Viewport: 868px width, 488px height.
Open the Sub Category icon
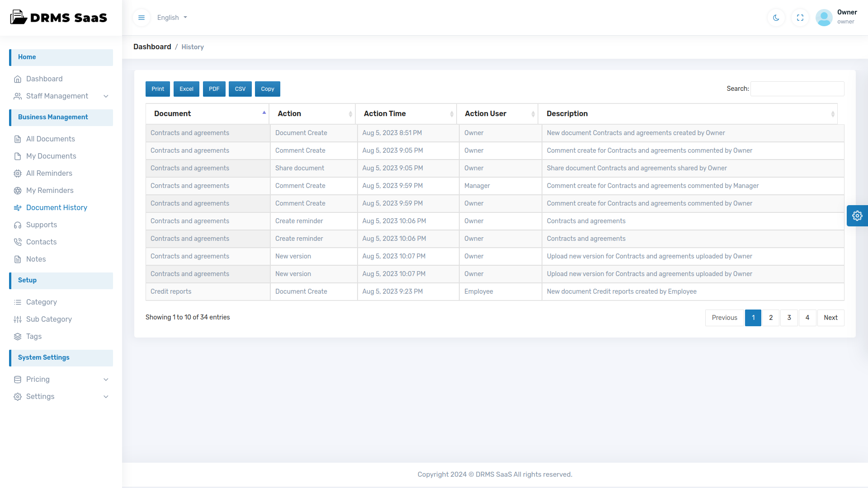(x=18, y=319)
